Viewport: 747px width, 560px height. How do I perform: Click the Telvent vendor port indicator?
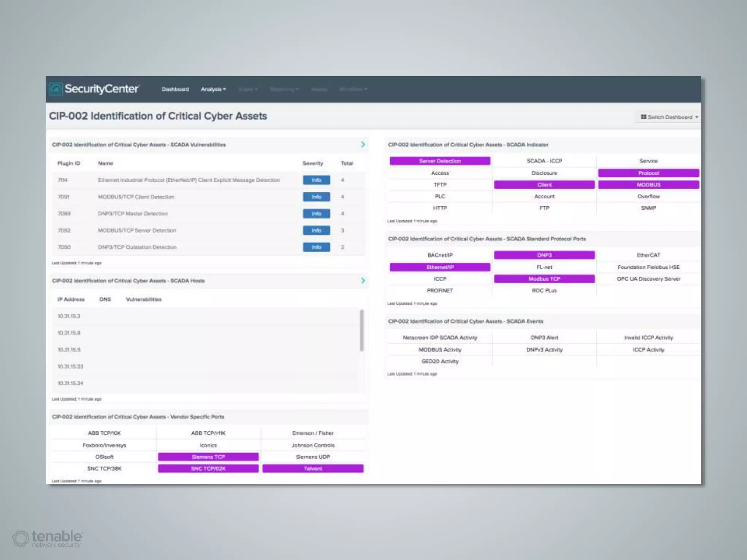click(313, 468)
